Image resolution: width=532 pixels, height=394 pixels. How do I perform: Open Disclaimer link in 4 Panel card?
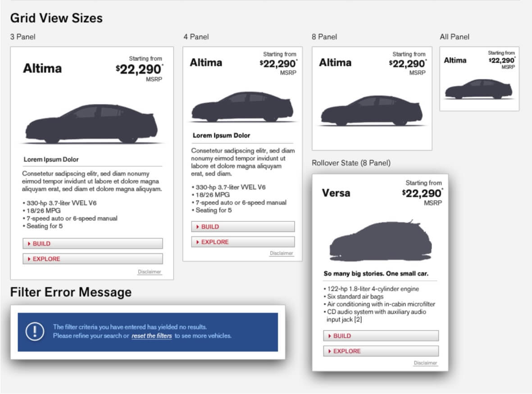281,253
